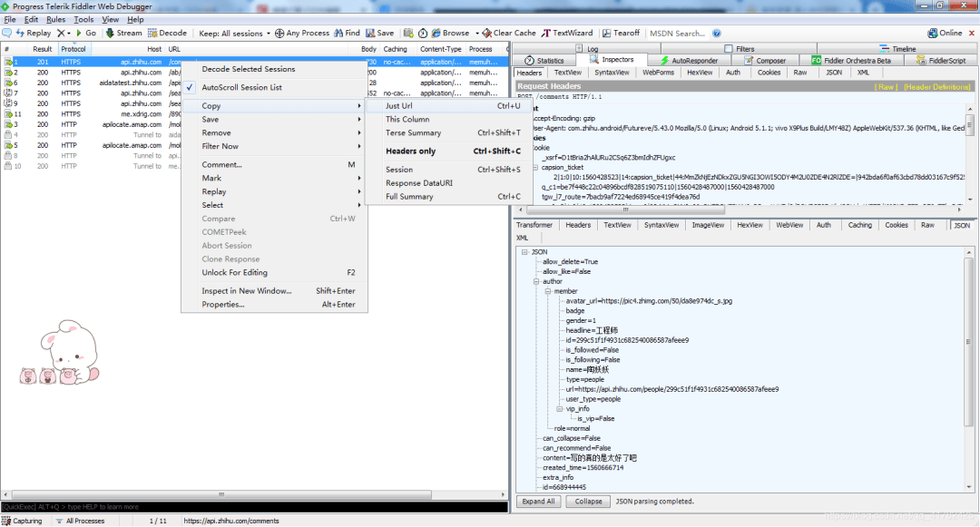Open the Keep: All sessions dropdown

coord(234,33)
